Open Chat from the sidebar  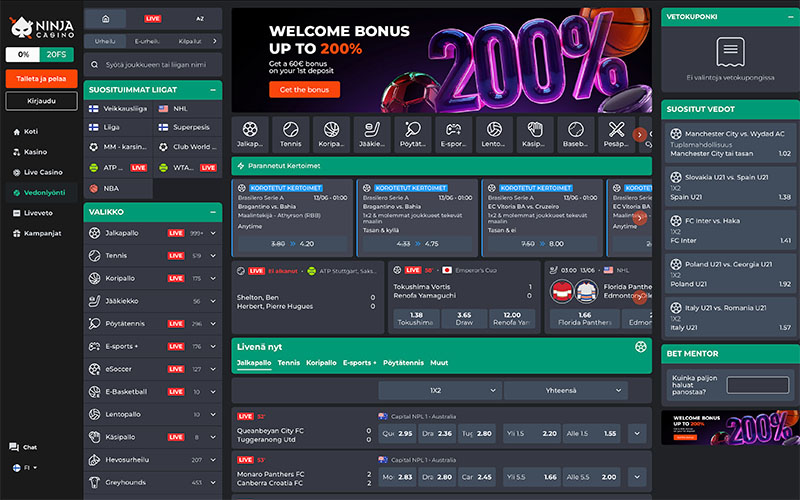coord(23,447)
